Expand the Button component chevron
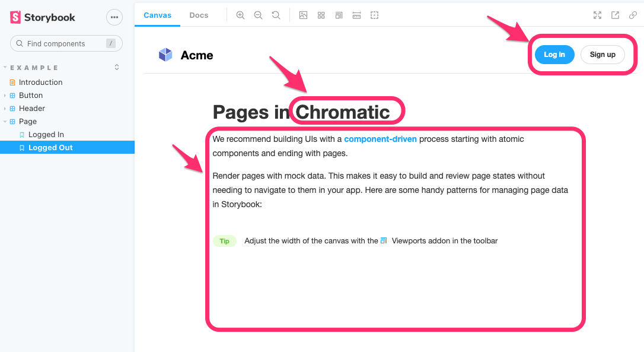The width and height of the screenshot is (644, 352). click(x=5, y=96)
